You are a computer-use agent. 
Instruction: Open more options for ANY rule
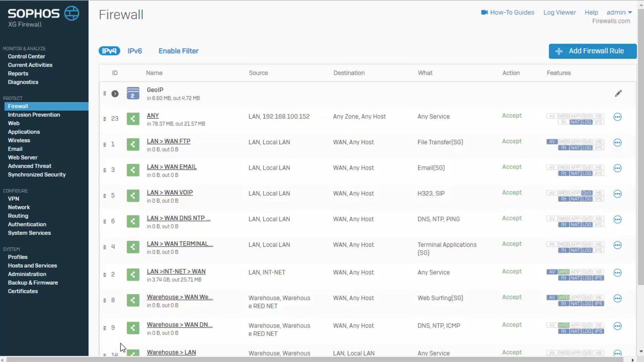click(x=618, y=117)
